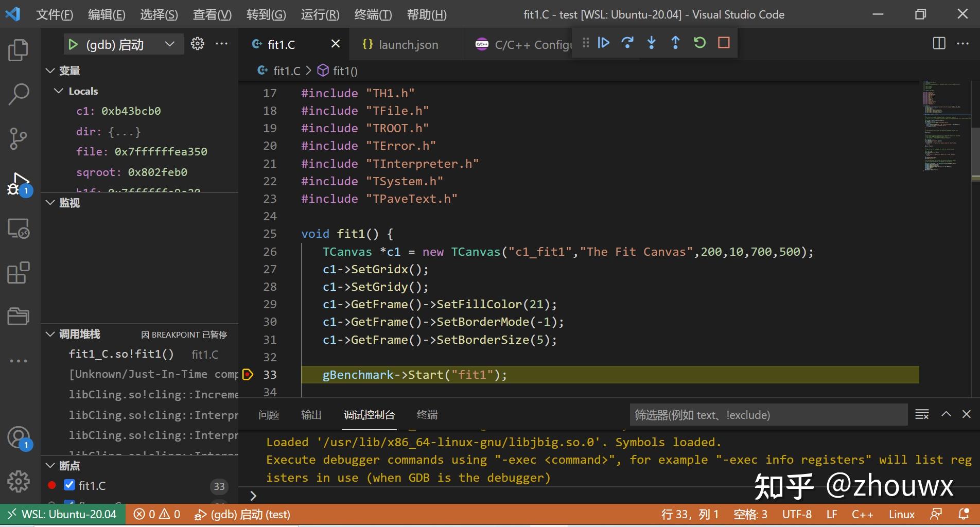The image size is (980, 527).
Task: Open the (gdb) 启动 configuration dropdown
Action: (x=169, y=44)
